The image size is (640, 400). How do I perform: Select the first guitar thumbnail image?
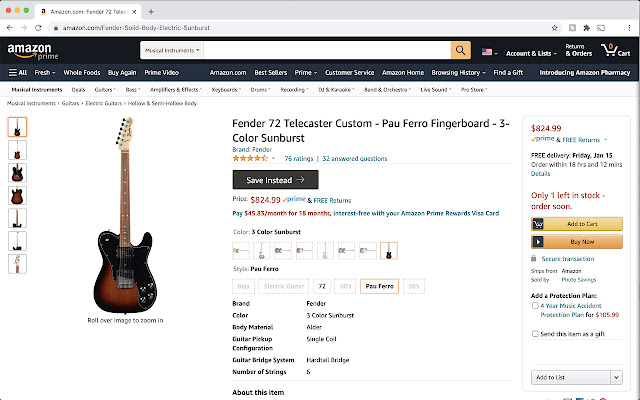pos(18,127)
